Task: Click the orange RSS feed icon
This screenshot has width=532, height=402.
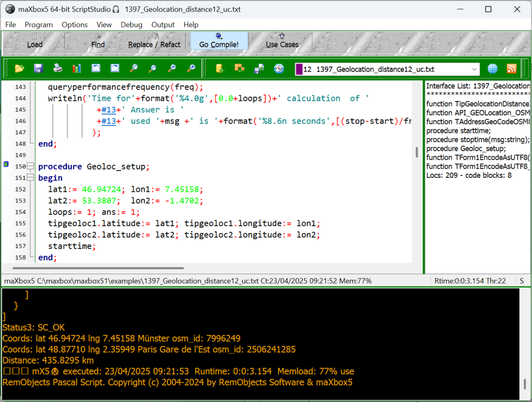Action: coord(512,69)
